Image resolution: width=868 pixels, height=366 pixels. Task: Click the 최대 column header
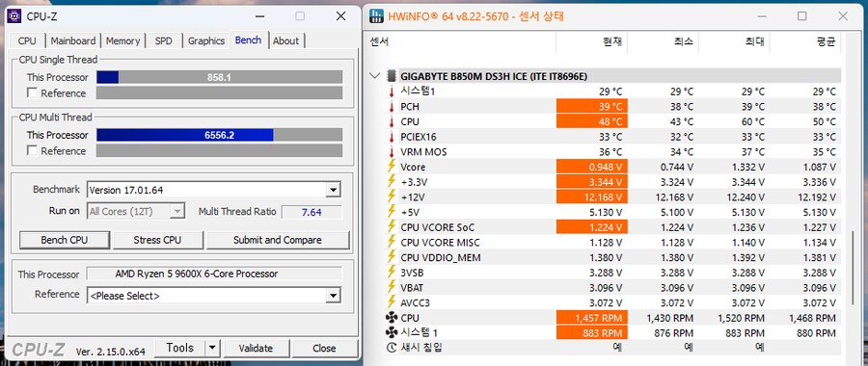pos(734,42)
